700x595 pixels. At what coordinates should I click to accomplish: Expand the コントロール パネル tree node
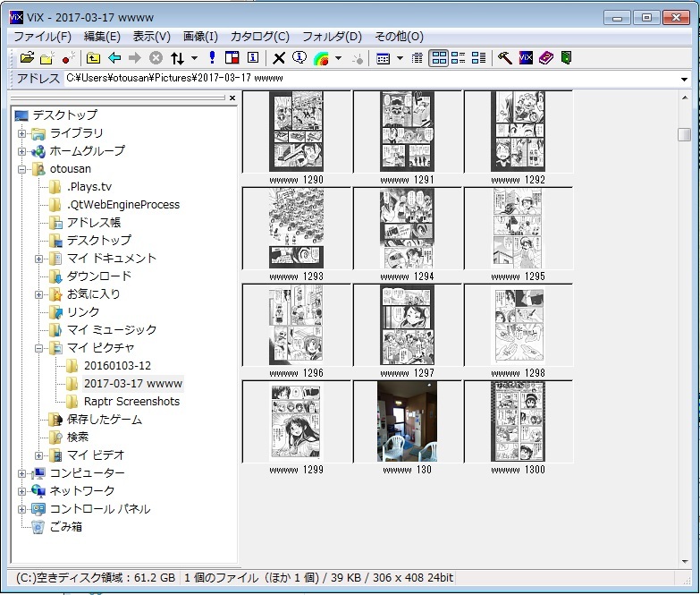pyautogui.click(x=21, y=509)
